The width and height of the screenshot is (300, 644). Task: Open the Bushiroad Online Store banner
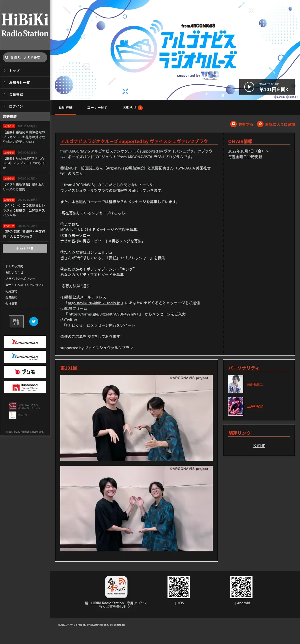coord(25,387)
